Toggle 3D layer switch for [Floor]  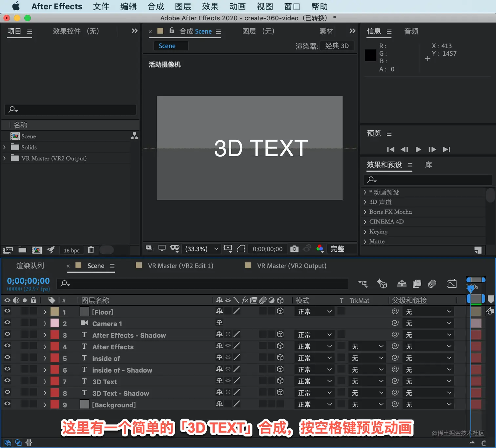pyautogui.click(x=280, y=311)
